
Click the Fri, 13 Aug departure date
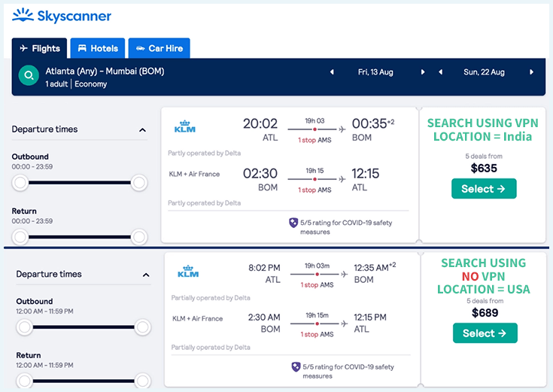pos(375,72)
